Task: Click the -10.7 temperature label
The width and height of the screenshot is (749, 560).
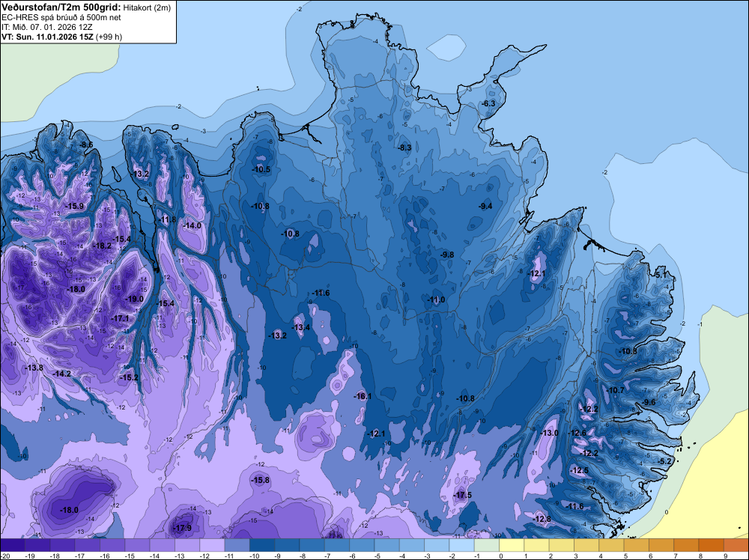Action: point(615,390)
